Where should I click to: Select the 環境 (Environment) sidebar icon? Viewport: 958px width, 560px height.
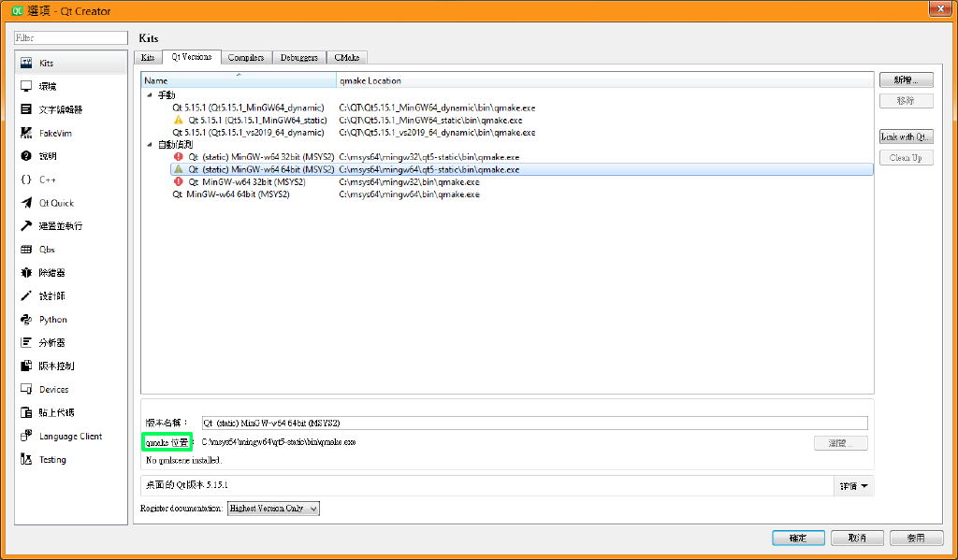[45, 86]
